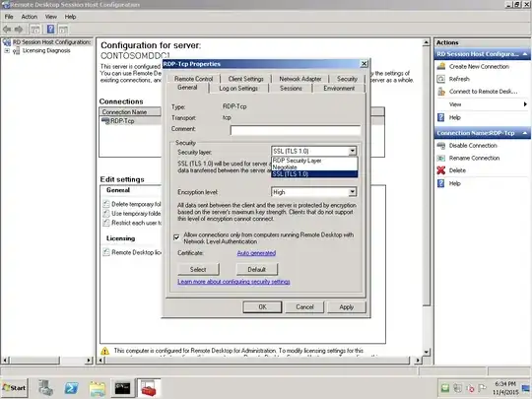
Task: Click the red Delete X icon
Action: point(441,170)
